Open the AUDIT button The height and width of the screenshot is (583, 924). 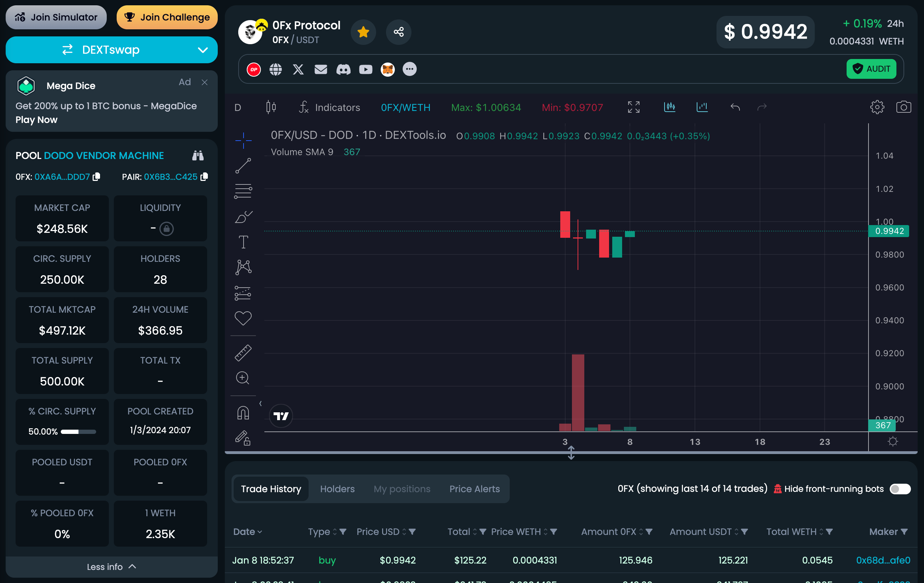point(871,69)
